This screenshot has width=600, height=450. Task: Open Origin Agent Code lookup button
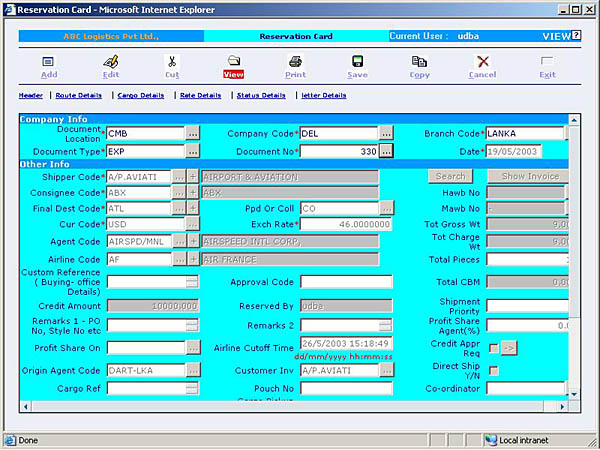193,370
